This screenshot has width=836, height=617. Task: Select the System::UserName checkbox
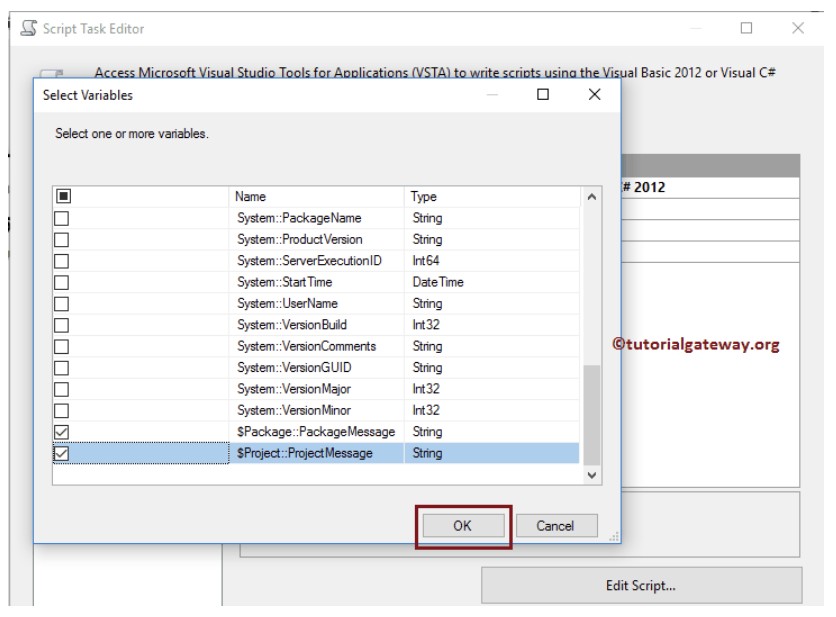point(61,303)
